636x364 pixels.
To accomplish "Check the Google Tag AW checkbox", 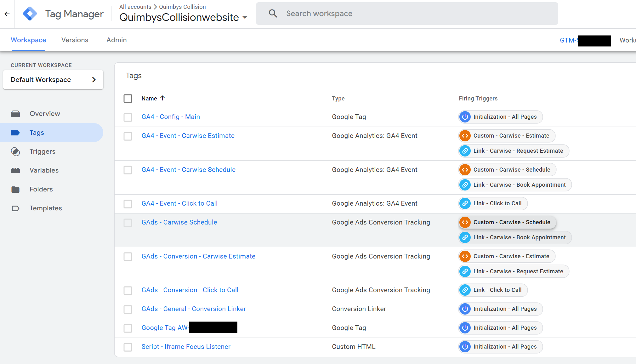I will (x=128, y=328).
